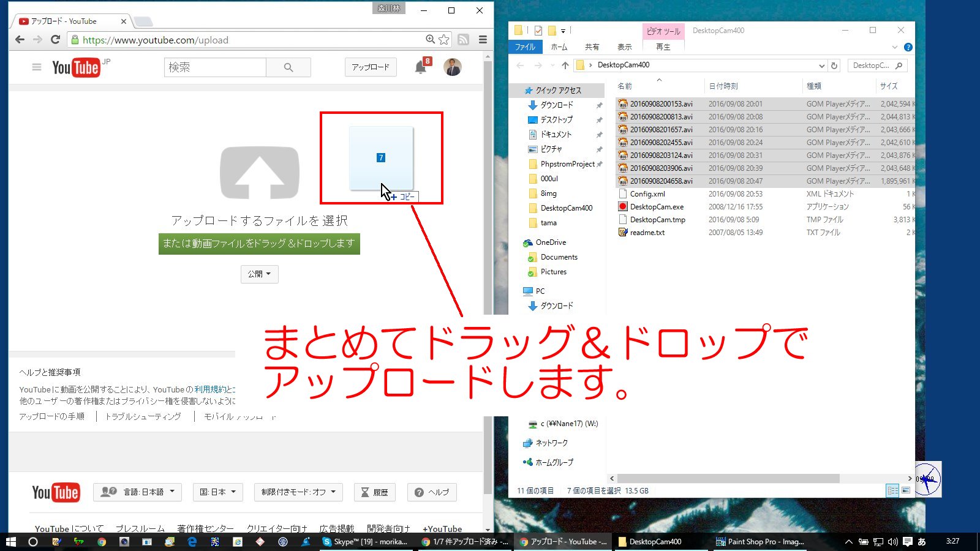This screenshot has width=980, height=551.
Task: Expand the Explorer ribbon with the chevron
Action: tap(894, 47)
